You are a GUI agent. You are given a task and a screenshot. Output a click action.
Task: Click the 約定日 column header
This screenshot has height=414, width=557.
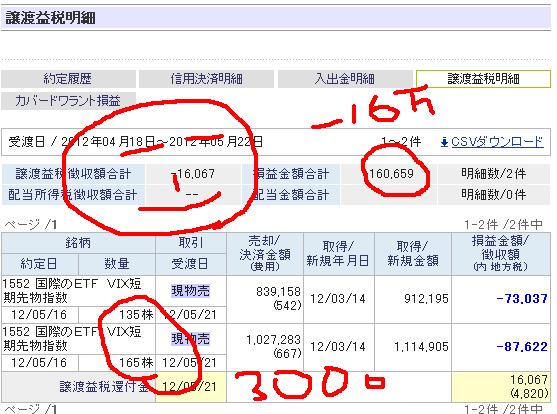tap(39, 264)
